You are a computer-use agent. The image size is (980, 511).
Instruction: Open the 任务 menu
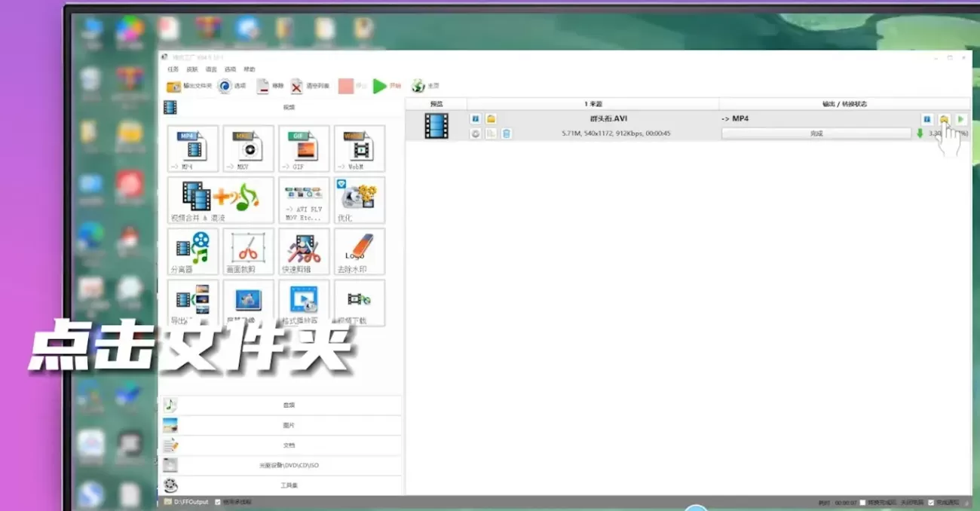pos(173,69)
